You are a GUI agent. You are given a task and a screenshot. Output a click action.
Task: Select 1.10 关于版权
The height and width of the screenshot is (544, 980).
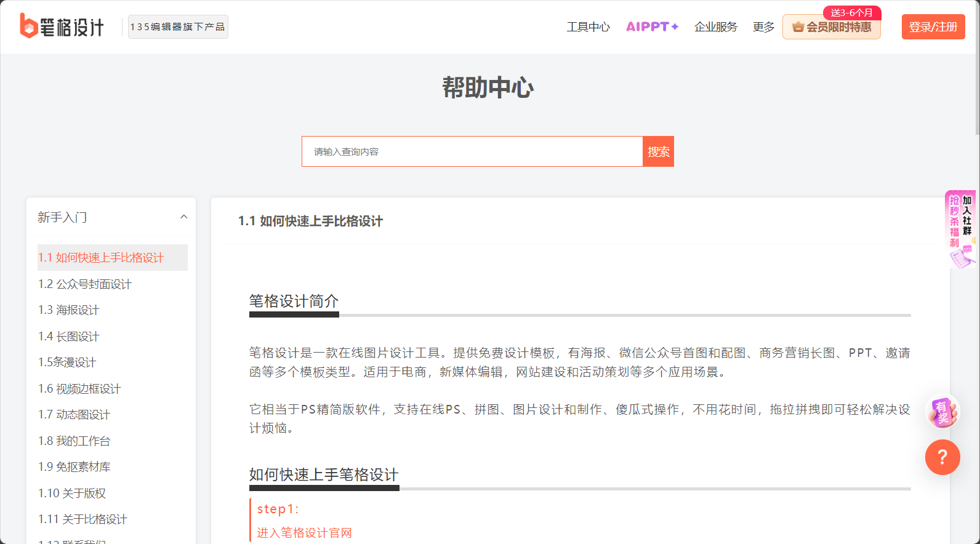point(72,494)
